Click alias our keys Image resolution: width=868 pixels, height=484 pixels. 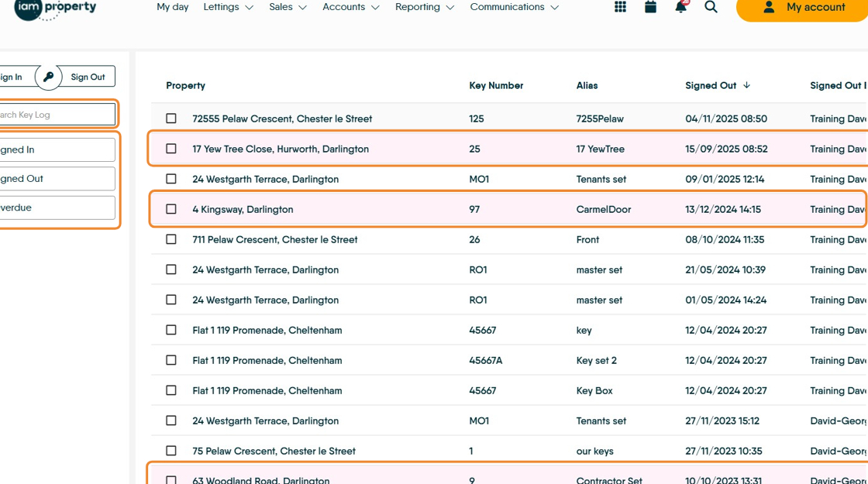pos(594,451)
